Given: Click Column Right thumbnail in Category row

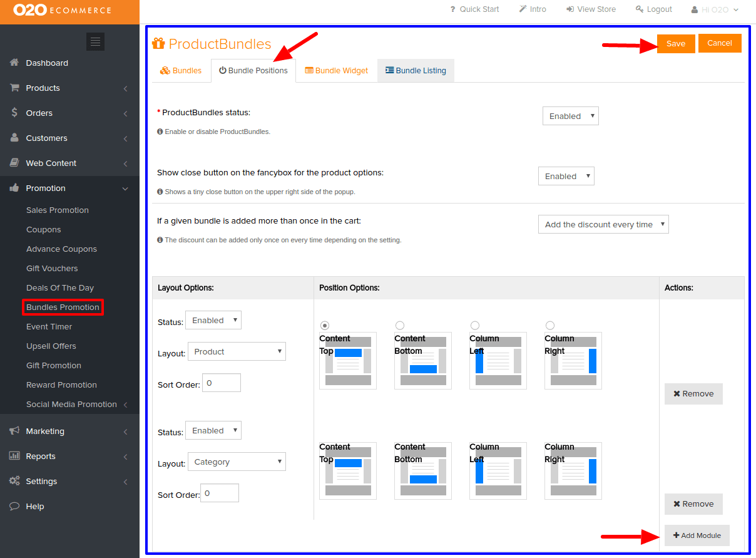Looking at the screenshot, I should click(573, 471).
